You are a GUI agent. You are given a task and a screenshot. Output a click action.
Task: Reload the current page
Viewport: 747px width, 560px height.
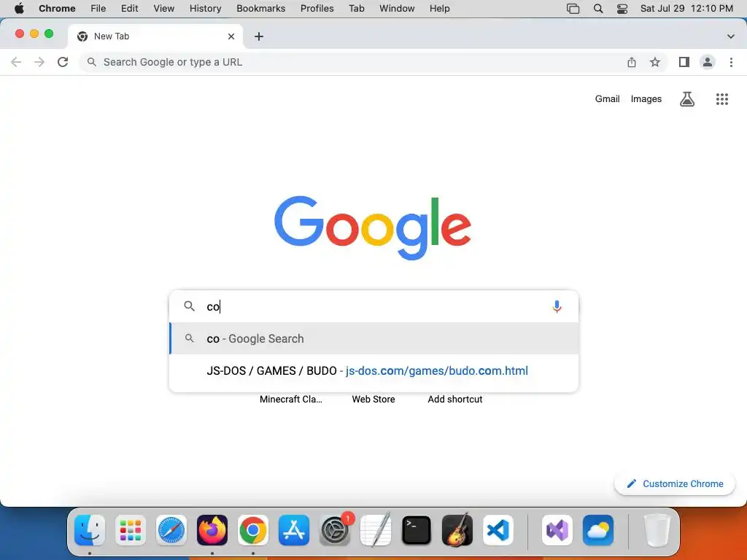pos(63,62)
